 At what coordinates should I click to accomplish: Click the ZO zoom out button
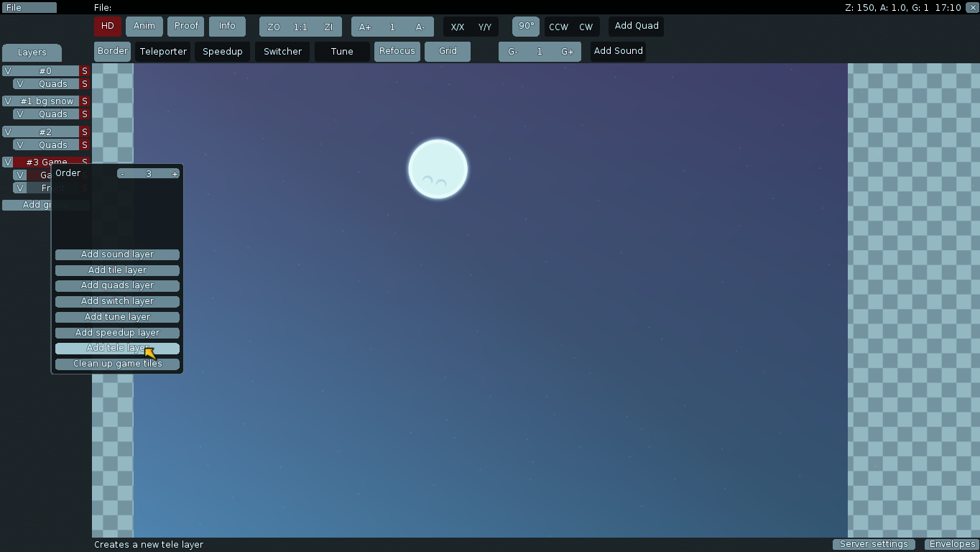click(x=273, y=27)
